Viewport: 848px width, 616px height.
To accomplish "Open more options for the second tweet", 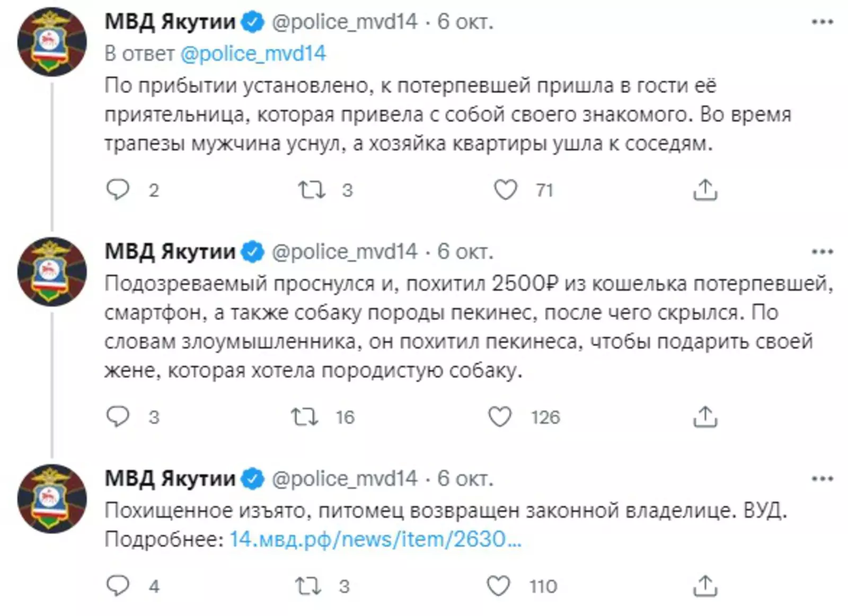I will [822, 252].
